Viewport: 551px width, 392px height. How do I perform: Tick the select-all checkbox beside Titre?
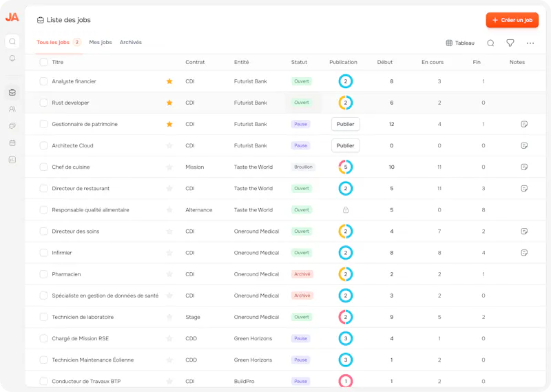43,62
